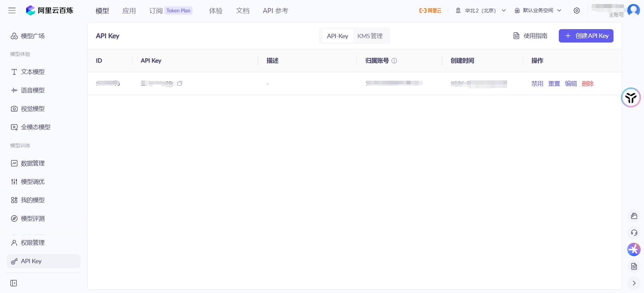Image resolution: width=644 pixels, height=293 pixels.
Task: Open 文档 top menu
Action: pos(243,11)
